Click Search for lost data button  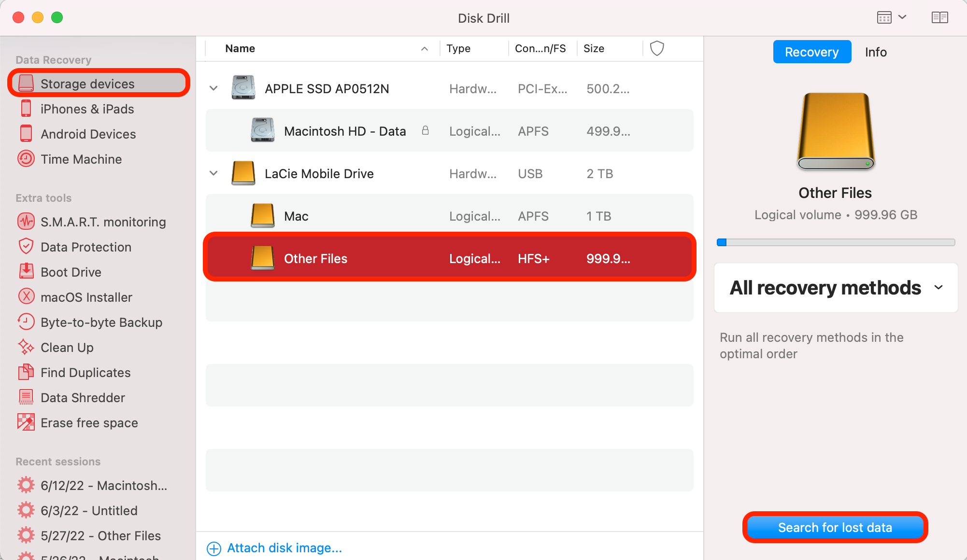click(835, 527)
